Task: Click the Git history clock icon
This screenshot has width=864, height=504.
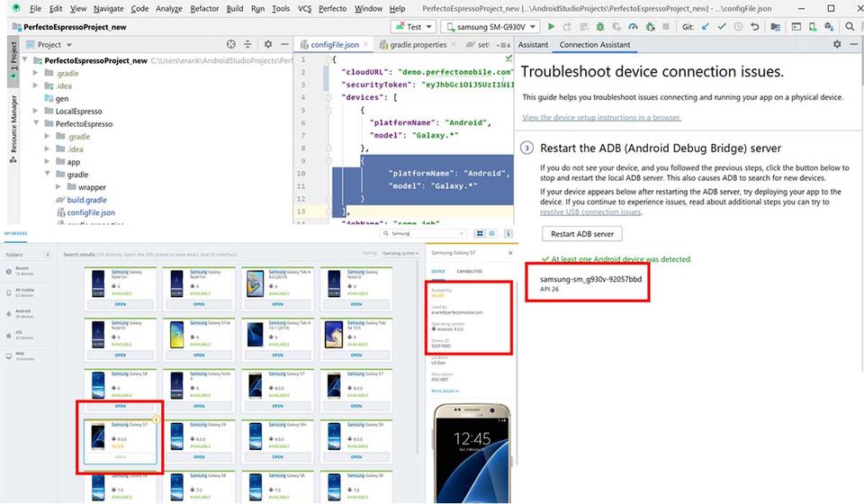Action: click(x=738, y=26)
